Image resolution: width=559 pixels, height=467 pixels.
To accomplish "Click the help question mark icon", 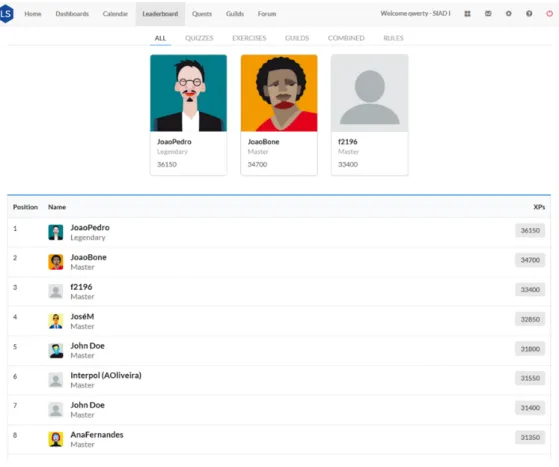I will 529,14.
